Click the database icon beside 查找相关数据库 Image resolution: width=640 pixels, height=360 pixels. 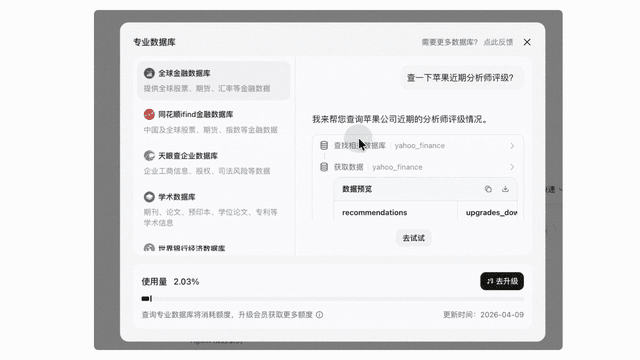324,145
